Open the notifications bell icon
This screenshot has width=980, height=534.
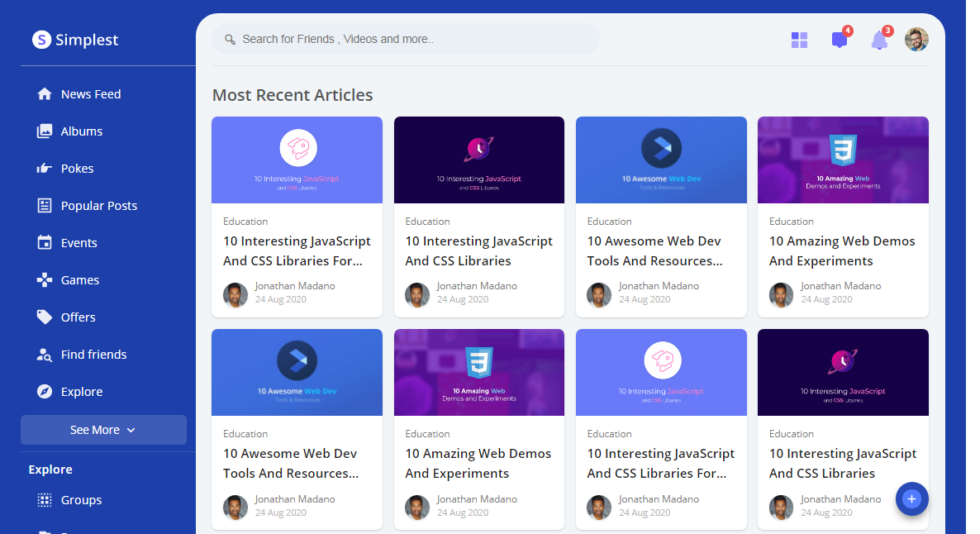coord(879,41)
